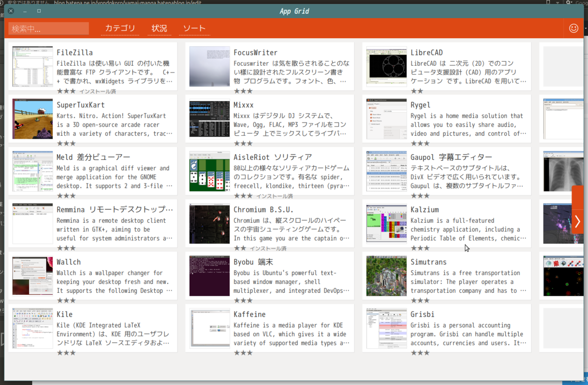
Task: Select the Mixxx title text
Action: [244, 105]
